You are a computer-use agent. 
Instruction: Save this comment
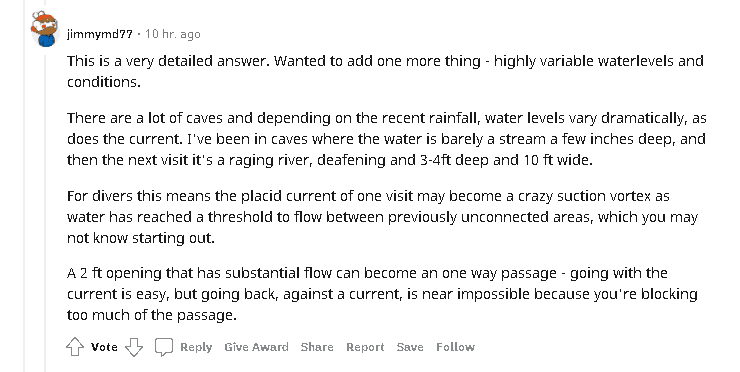coord(410,347)
